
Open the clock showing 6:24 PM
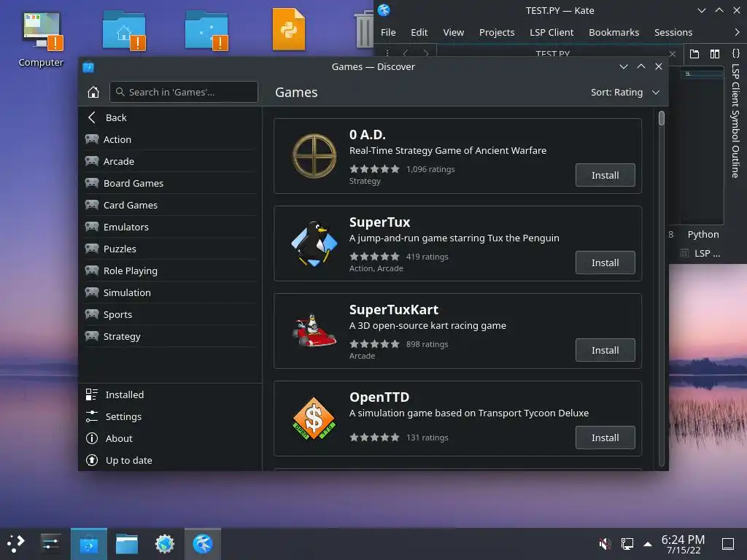[x=683, y=543]
